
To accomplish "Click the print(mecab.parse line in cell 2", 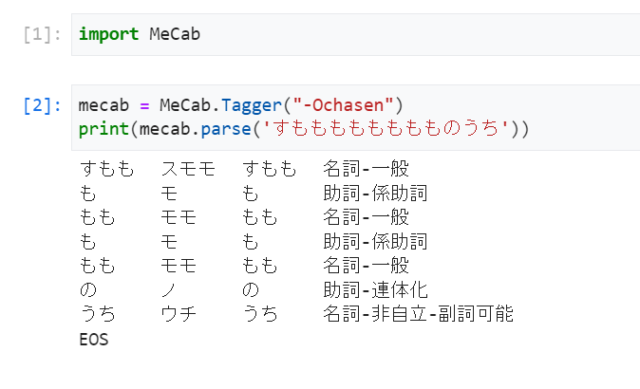I will (x=304, y=129).
